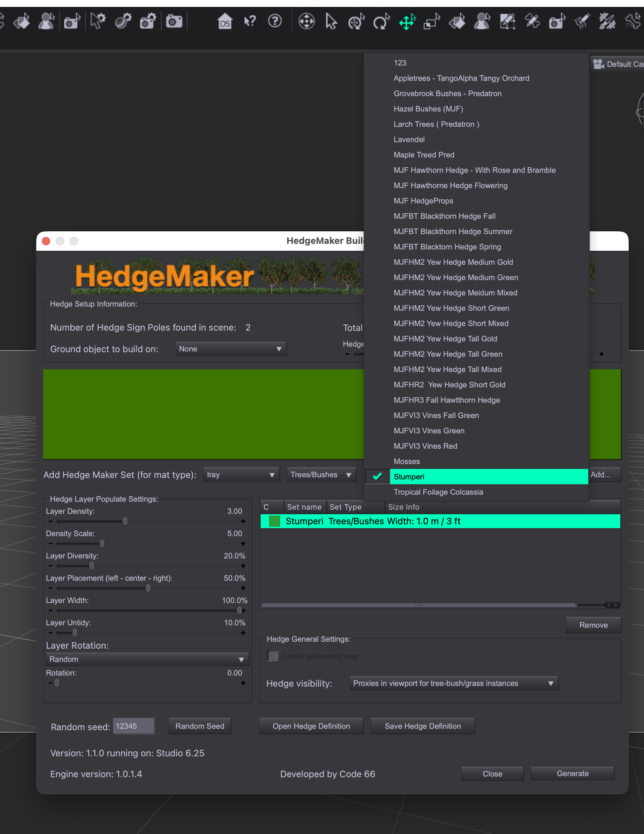Click the figure-with-cursor icon left of the DS home icon
Screen dimensions: 644x834
click(46, 21)
